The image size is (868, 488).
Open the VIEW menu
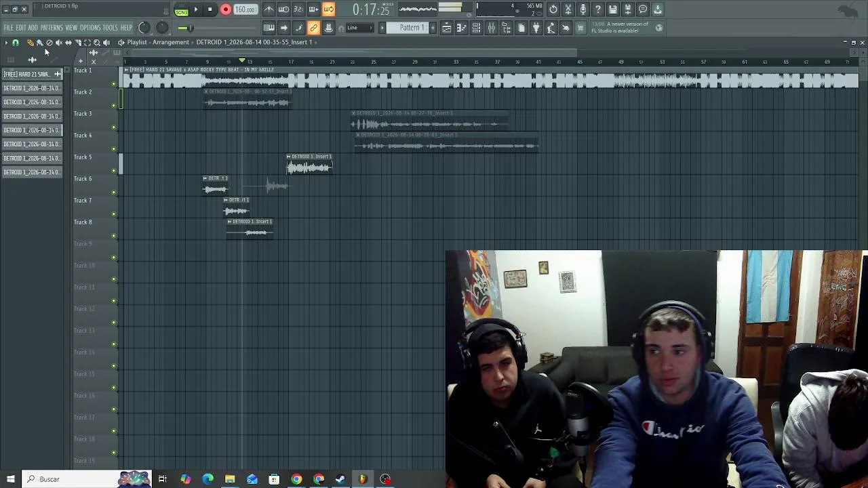point(71,28)
